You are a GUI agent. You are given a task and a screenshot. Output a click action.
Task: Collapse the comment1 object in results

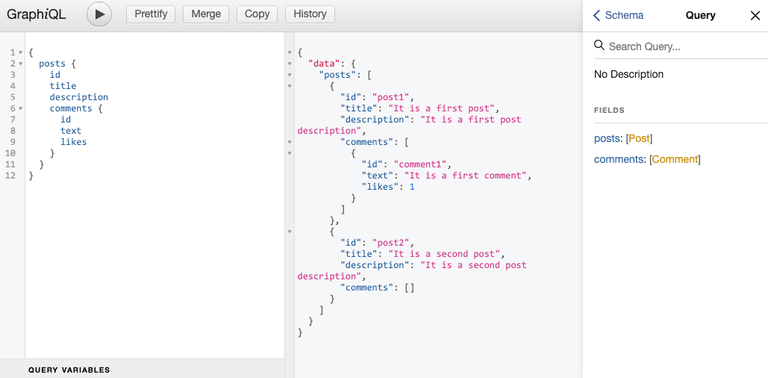coord(289,153)
